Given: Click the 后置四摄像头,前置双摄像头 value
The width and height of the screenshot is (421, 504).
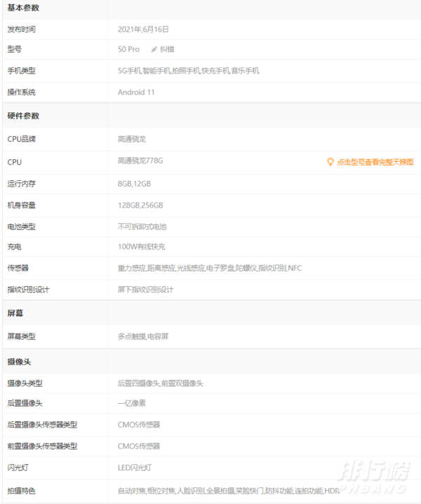Looking at the screenshot, I should [x=160, y=383].
